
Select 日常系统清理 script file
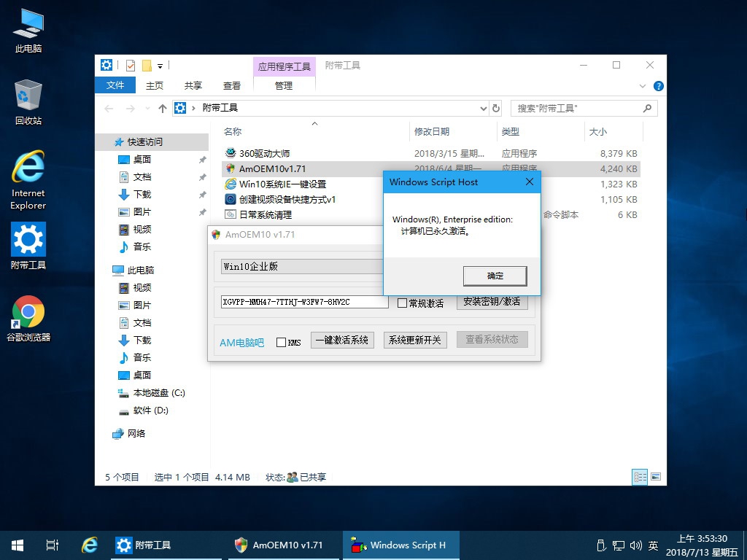(x=265, y=215)
